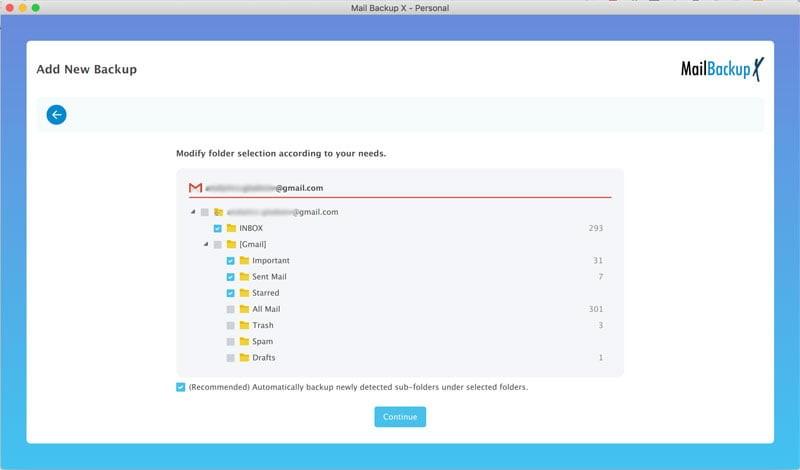Select the INBOX label text
800x470 pixels.
[x=251, y=228]
